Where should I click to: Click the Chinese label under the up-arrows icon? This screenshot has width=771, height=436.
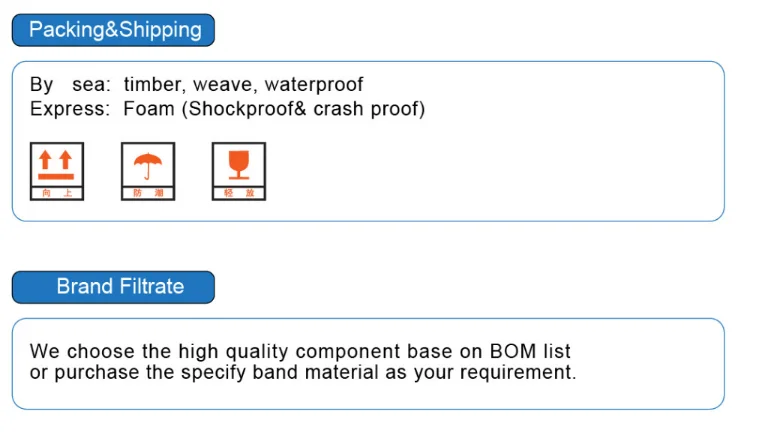56,192
